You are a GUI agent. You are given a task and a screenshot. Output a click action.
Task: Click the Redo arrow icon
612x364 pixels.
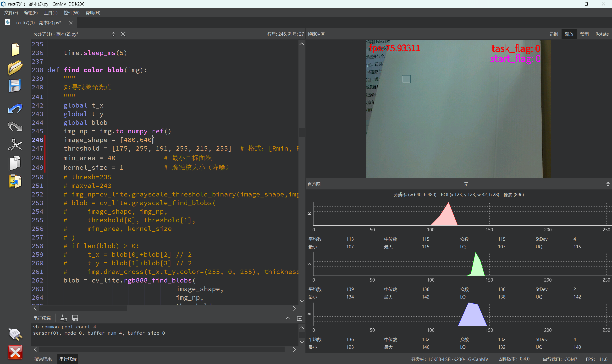tap(15, 127)
